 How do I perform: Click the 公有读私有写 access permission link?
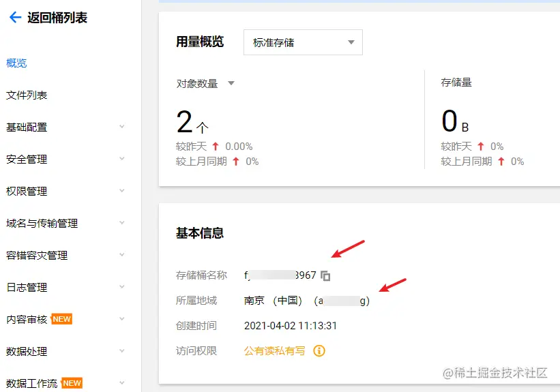274,351
